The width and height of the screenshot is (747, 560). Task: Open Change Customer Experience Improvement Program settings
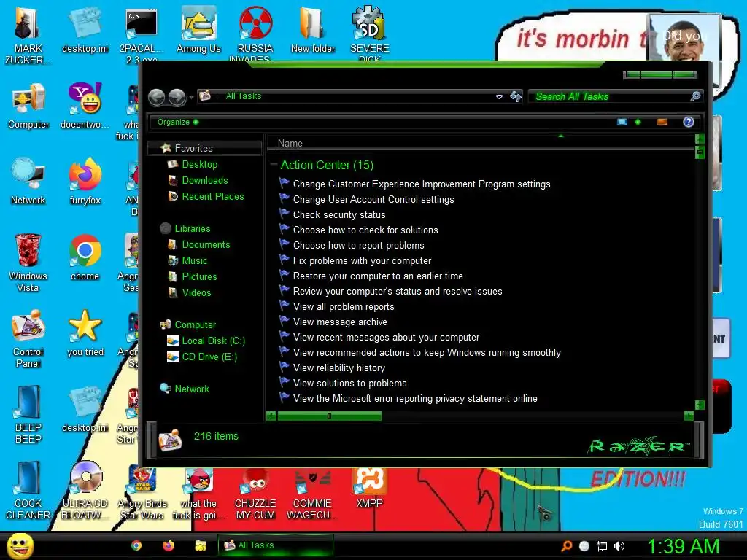pyautogui.click(x=421, y=184)
